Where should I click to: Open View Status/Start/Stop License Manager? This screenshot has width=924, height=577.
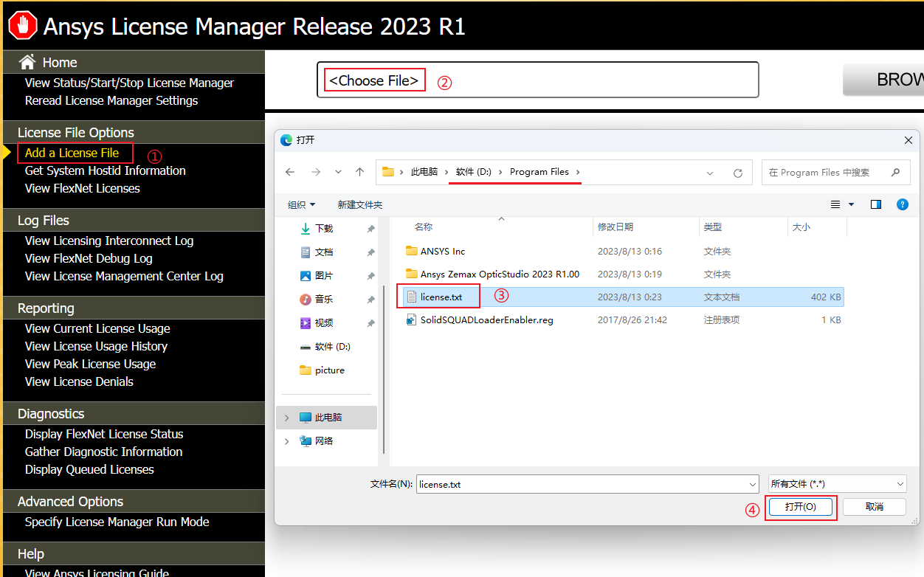pos(129,83)
